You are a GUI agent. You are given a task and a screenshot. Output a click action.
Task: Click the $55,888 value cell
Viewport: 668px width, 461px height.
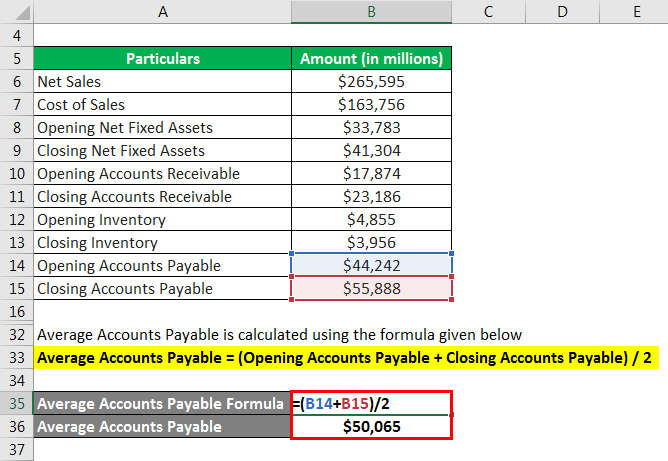pyautogui.click(x=371, y=288)
